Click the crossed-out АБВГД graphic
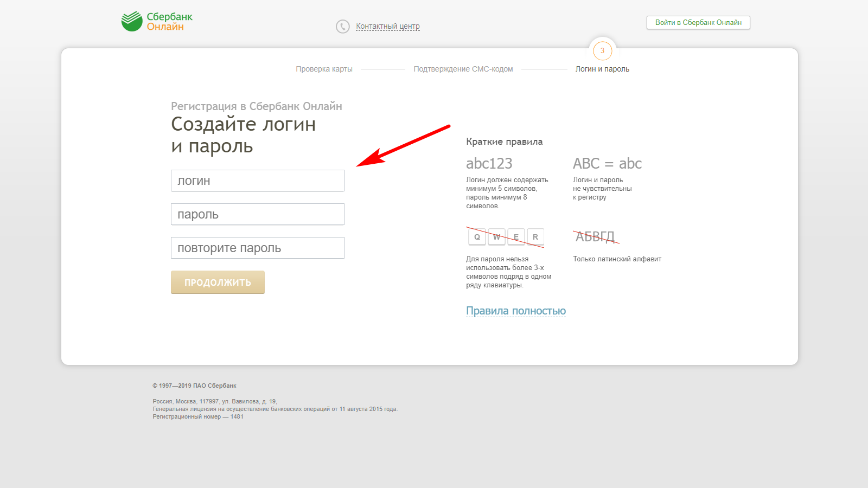The height and width of the screenshot is (488, 868). [596, 236]
